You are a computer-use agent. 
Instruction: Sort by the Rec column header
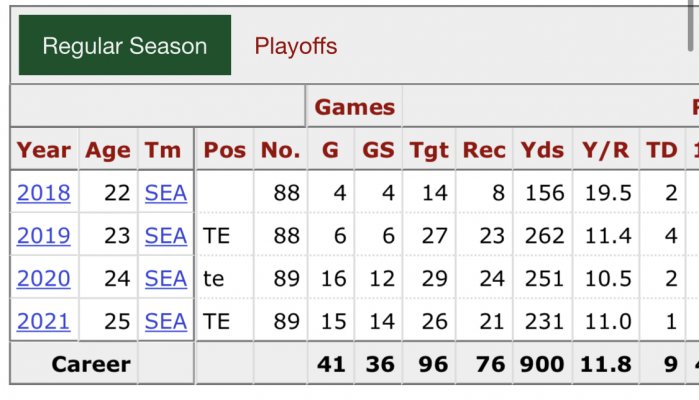[x=484, y=149]
